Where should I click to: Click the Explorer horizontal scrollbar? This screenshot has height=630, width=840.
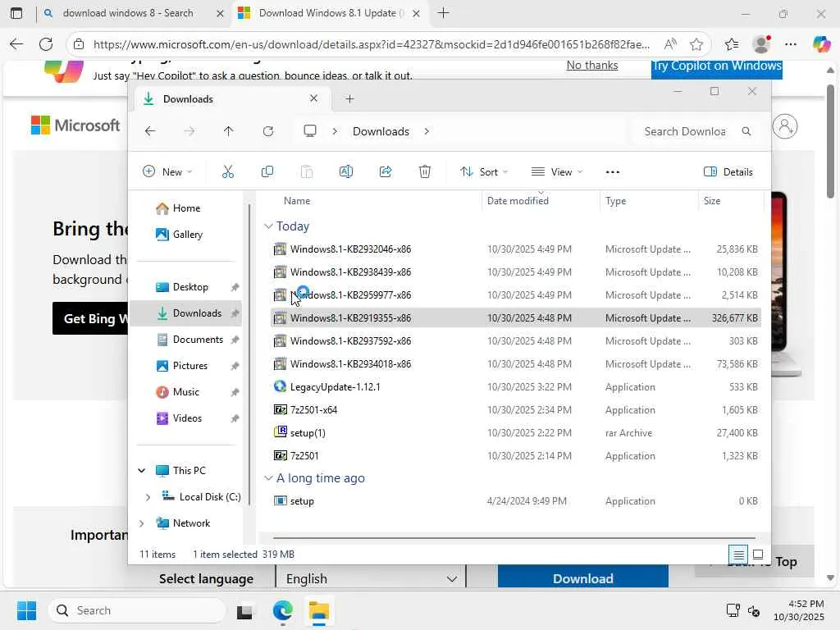[x=514, y=537]
